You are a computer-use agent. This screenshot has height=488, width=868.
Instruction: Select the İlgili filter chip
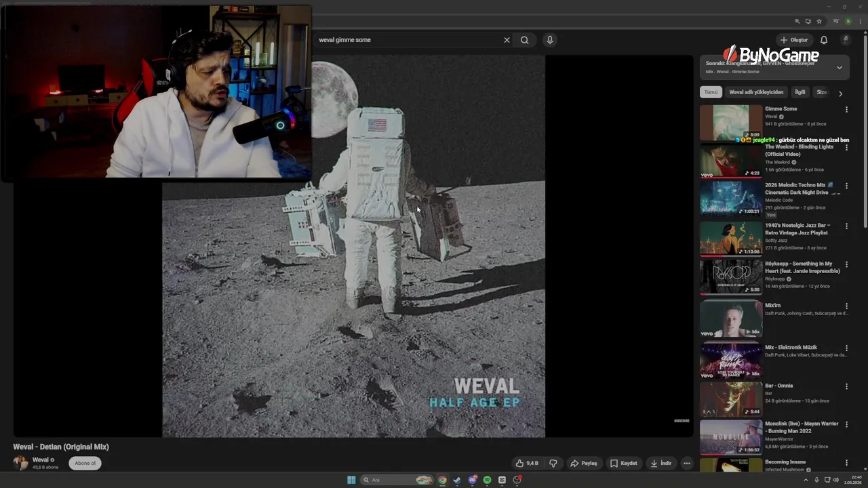(x=800, y=92)
